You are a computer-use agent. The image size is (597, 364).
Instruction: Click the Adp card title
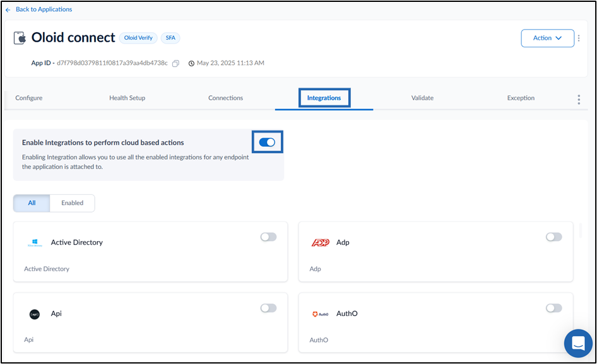tap(343, 242)
